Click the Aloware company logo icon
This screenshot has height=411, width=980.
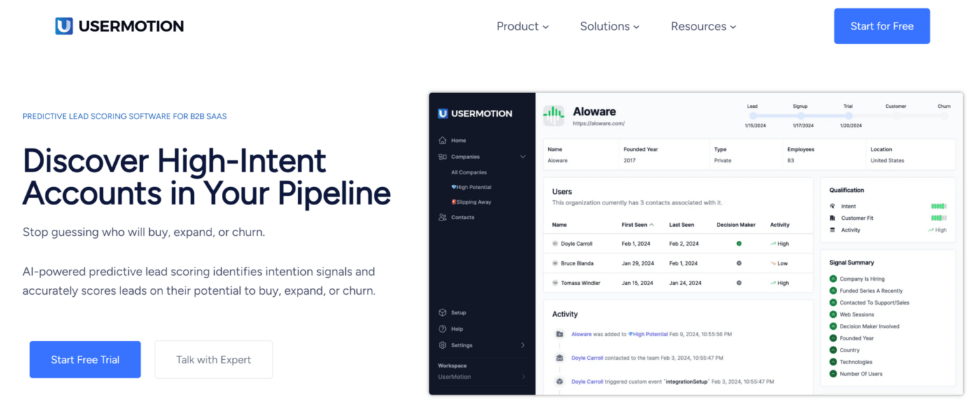pos(554,116)
